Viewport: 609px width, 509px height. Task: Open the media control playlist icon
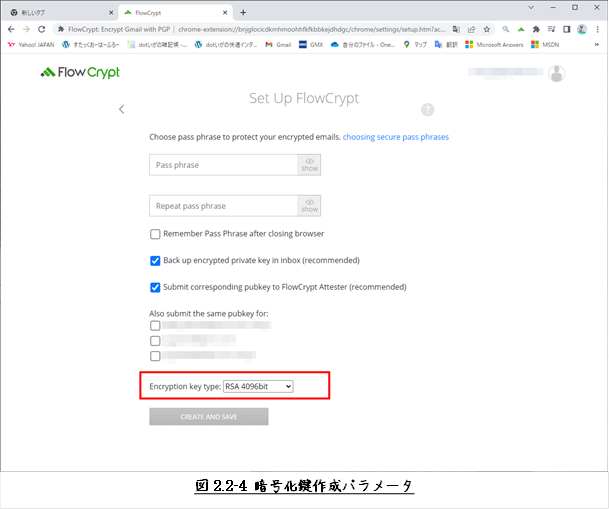point(552,30)
